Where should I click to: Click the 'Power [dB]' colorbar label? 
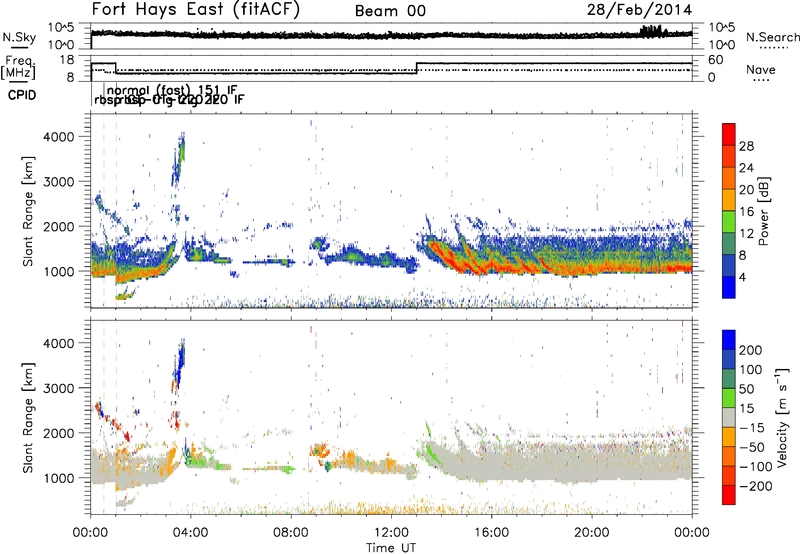(x=763, y=211)
